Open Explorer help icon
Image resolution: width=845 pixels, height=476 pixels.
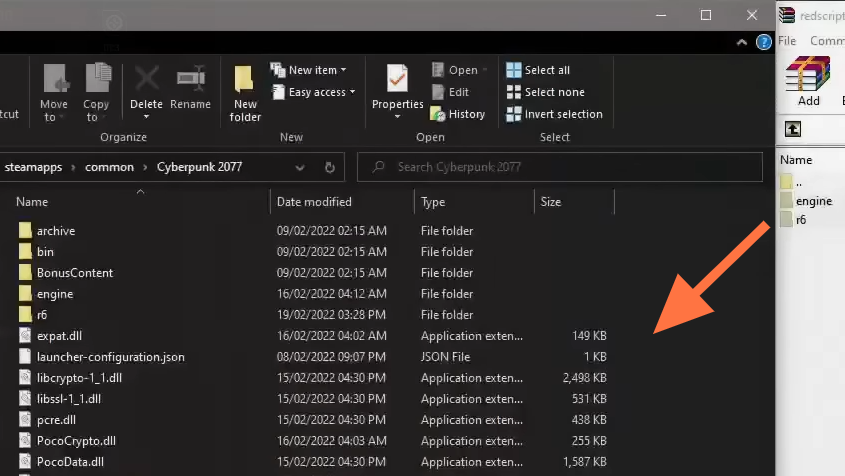coord(764,42)
